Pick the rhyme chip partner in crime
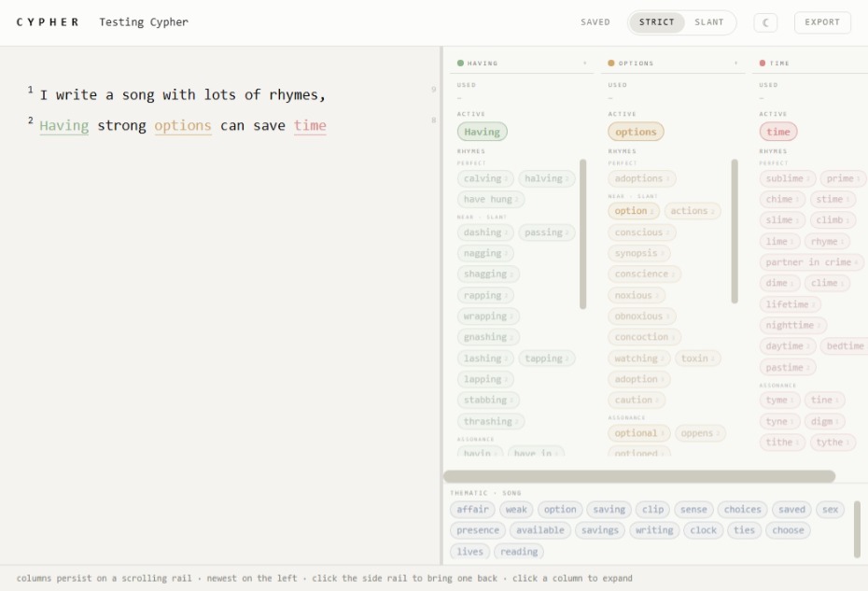 pyautogui.click(x=811, y=262)
